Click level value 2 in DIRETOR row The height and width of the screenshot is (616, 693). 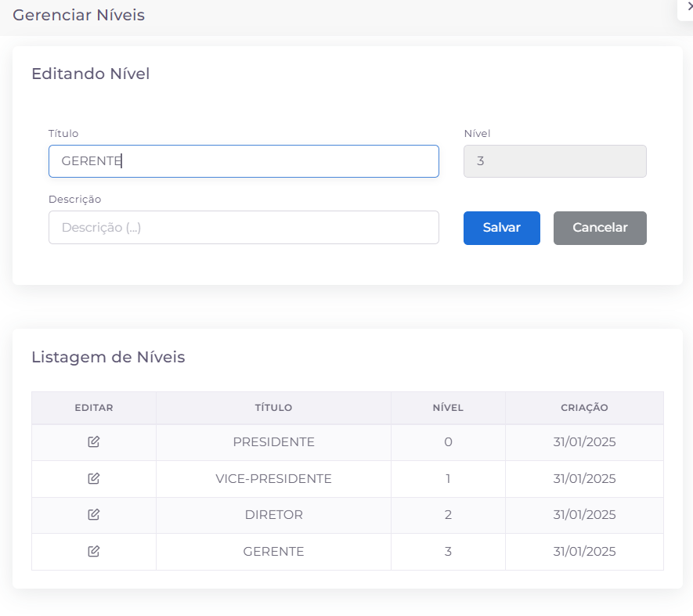click(448, 515)
